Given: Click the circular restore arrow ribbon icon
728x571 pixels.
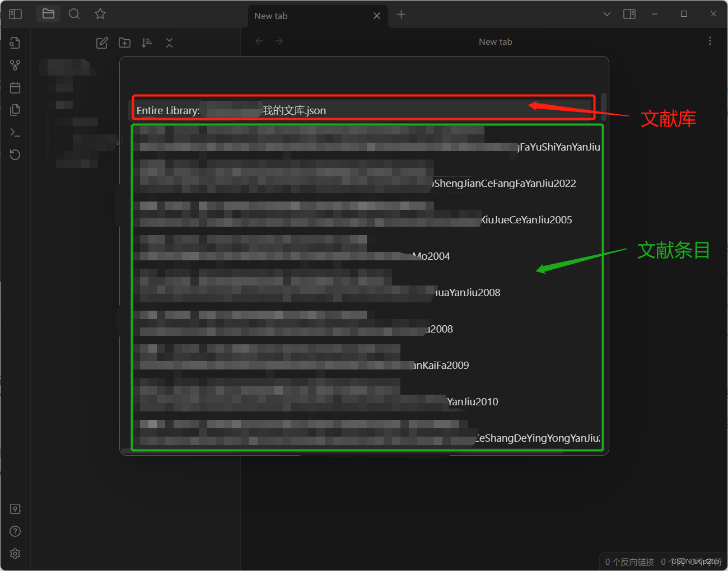Looking at the screenshot, I should pos(15,155).
